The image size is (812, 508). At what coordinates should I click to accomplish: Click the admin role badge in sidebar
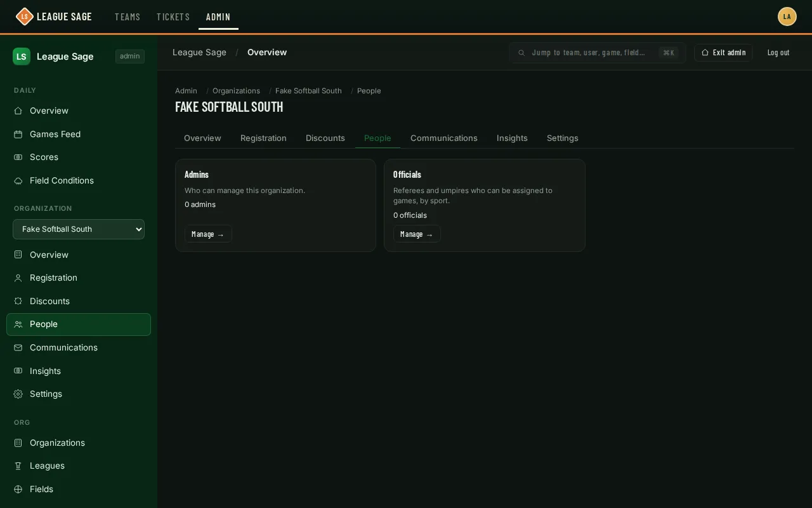[130, 57]
